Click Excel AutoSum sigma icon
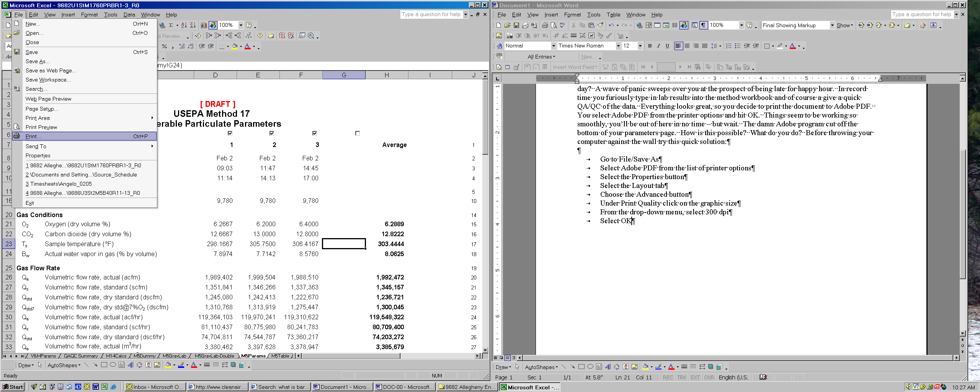 171,25
